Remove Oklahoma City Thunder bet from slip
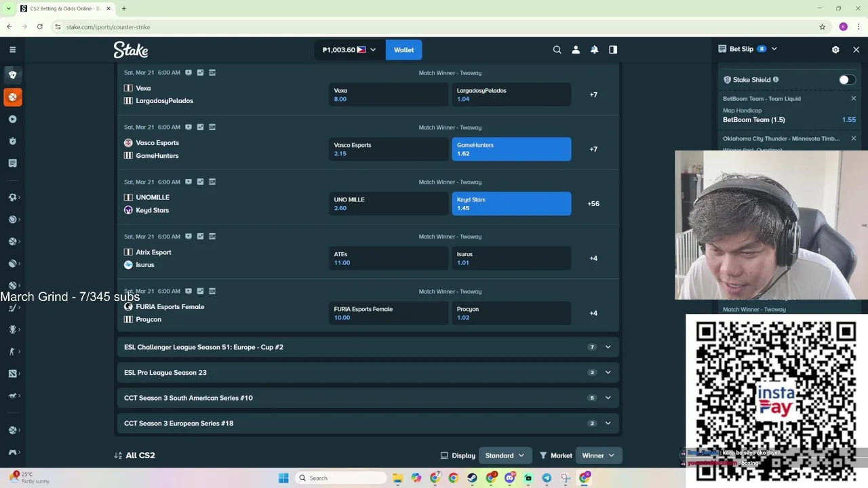The width and height of the screenshot is (868, 488). [854, 138]
